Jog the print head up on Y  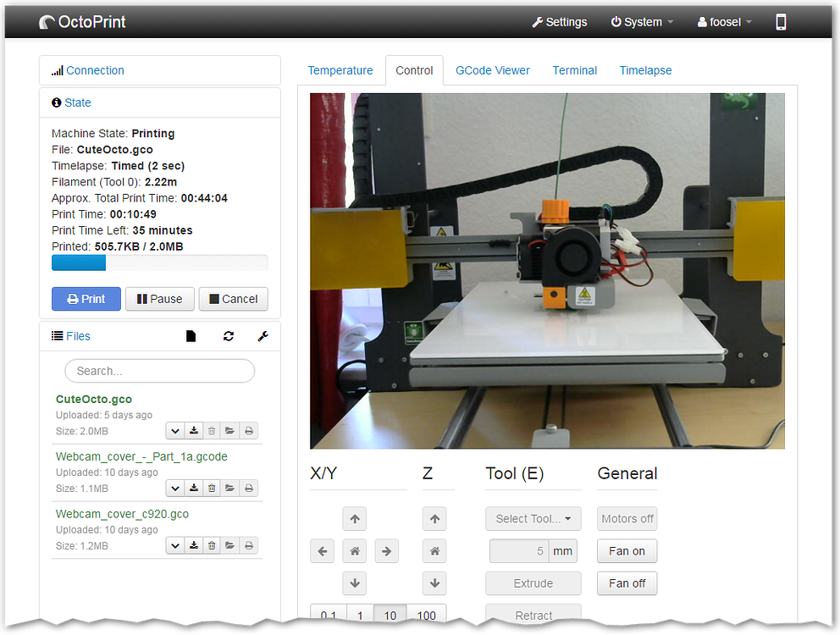354,518
